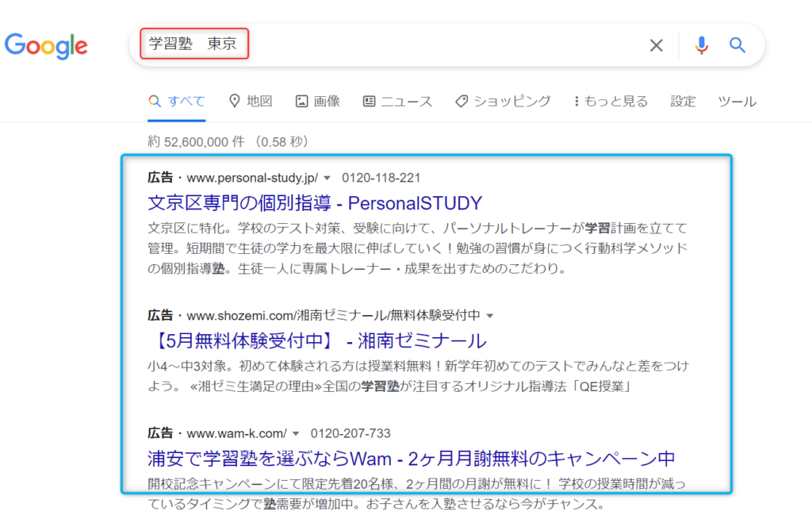Open 文京区専門の個別指導 - PersonalSTUDY link
This screenshot has width=812, height=515.
(x=315, y=203)
